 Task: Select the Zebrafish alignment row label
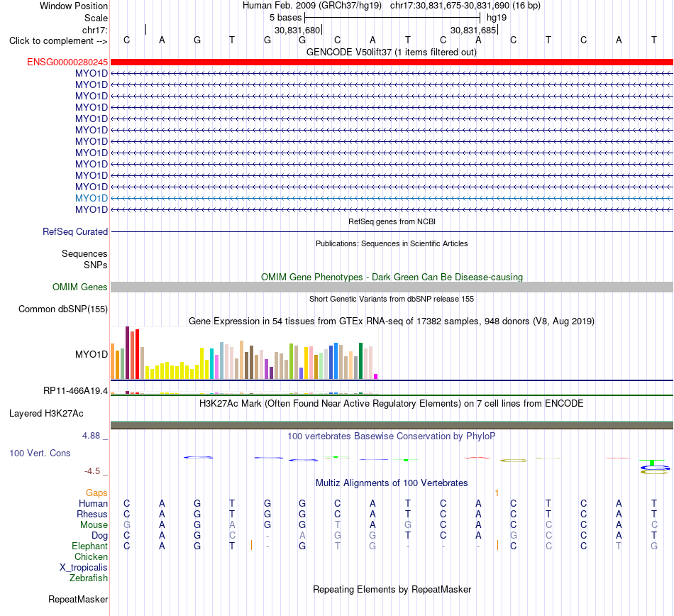[x=89, y=578]
